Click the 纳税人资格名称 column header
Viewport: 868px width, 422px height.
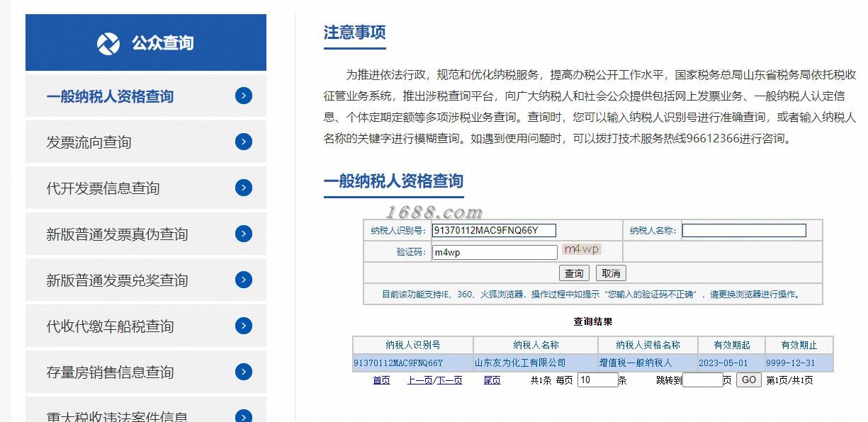point(648,345)
